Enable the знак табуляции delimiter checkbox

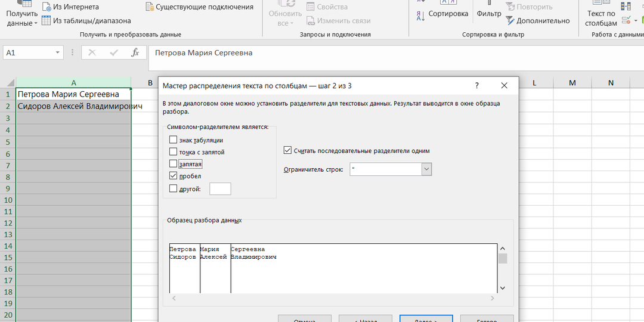173,140
